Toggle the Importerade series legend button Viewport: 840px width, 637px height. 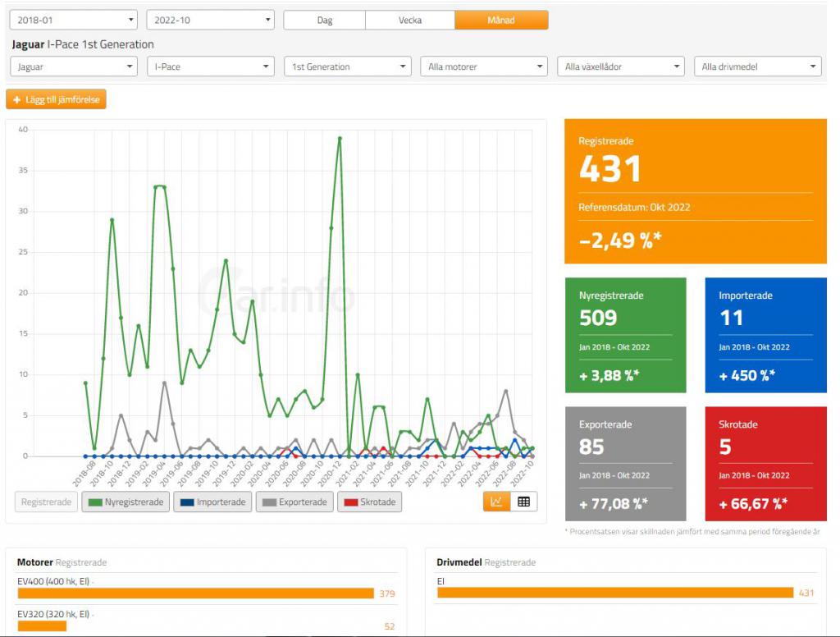pos(212,502)
